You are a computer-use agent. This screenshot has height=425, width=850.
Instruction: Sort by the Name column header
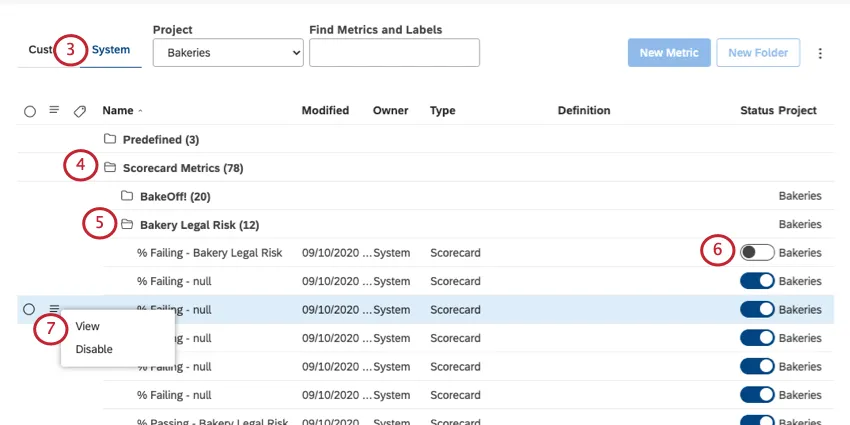118,110
